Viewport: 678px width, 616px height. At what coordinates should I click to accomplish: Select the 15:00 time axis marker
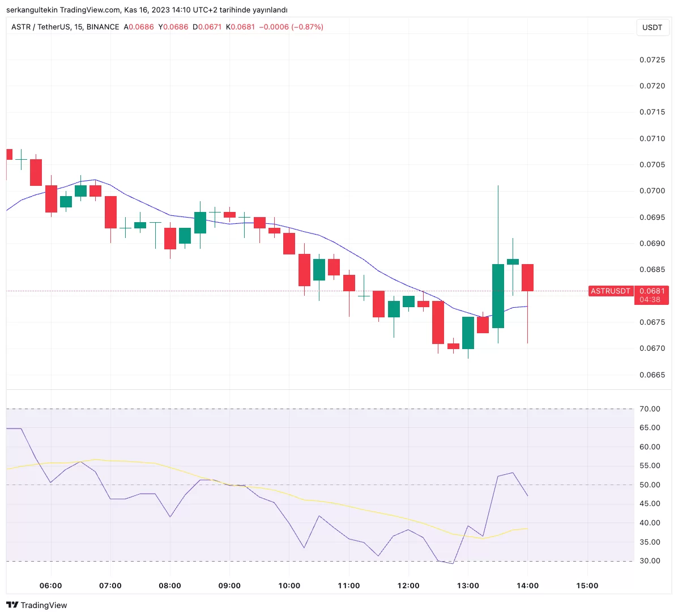point(587,585)
